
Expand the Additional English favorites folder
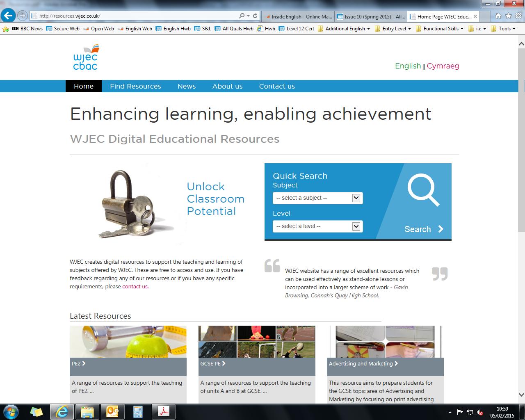[344, 29]
